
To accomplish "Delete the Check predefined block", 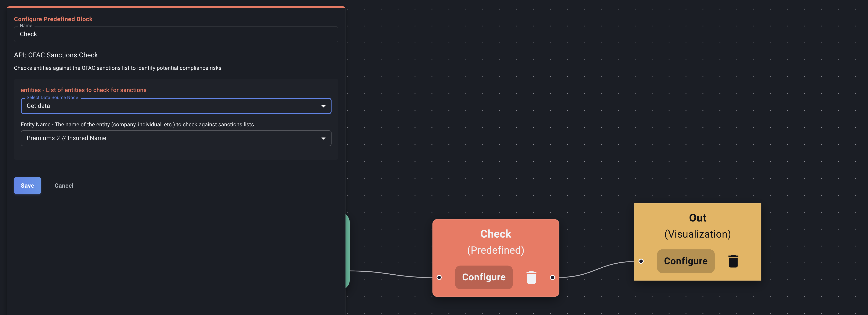I will pyautogui.click(x=531, y=277).
